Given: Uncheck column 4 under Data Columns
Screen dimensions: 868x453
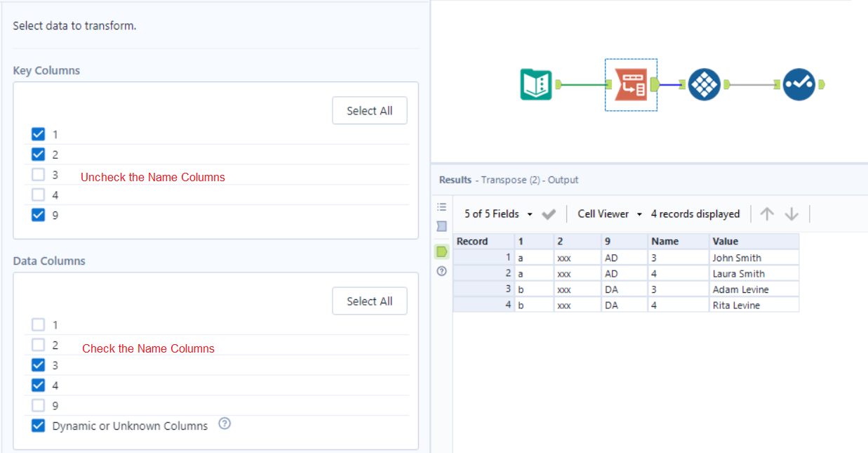Looking at the screenshot, I should (39, 386).
